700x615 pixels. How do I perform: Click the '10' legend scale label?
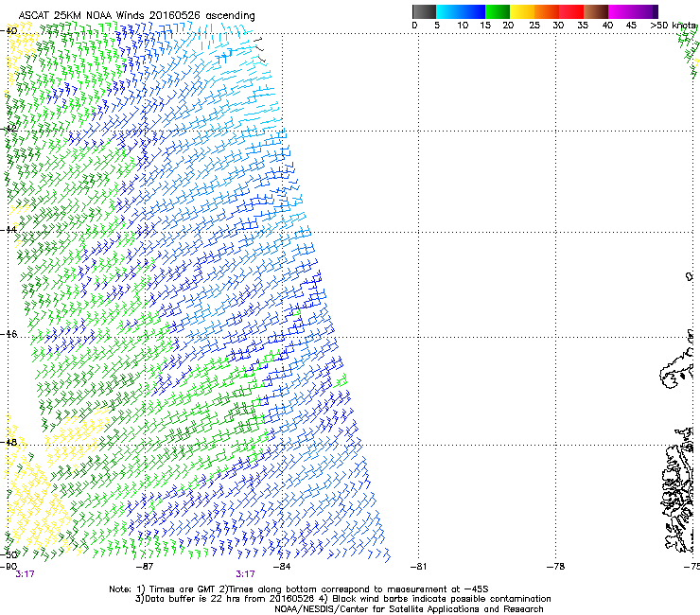[x=463, y=26]
